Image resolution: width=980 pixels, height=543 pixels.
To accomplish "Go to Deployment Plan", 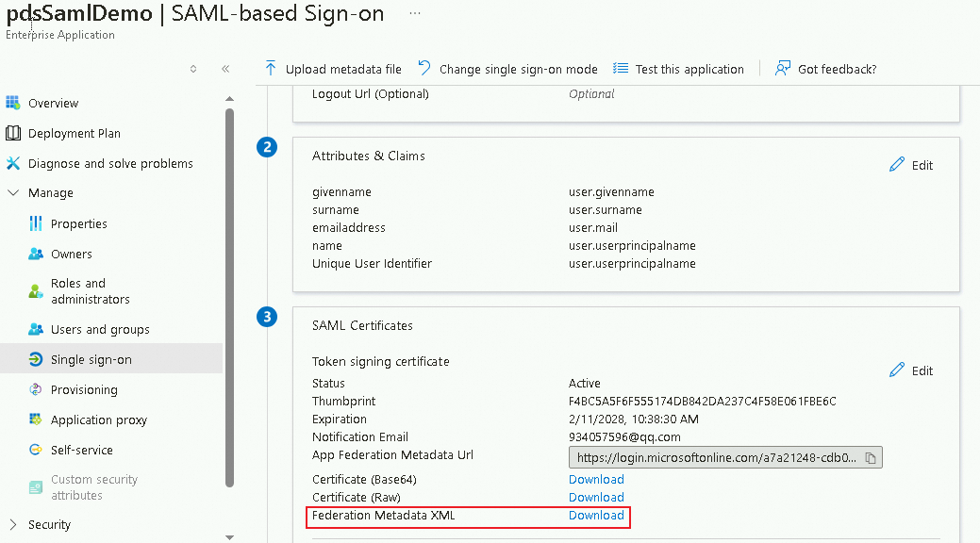I will tap(75, 133).
